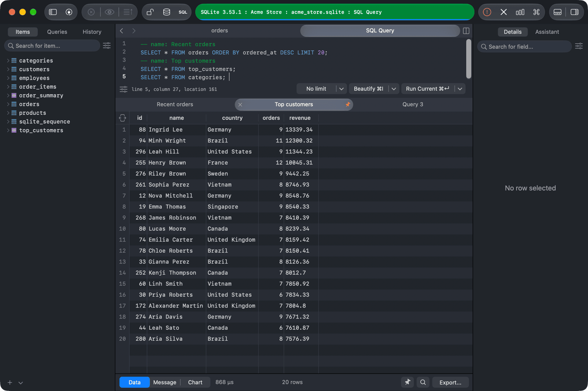Click the editor options icon beside line info
Viewport: 588px width, 391px height.
[123, 89]
